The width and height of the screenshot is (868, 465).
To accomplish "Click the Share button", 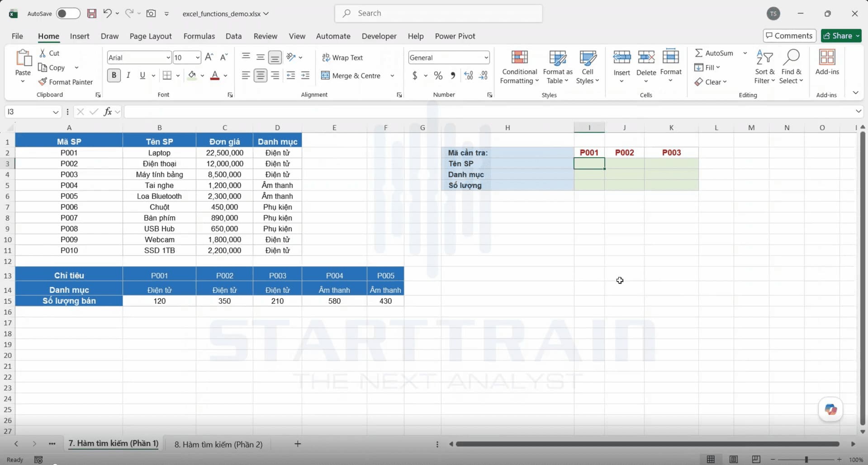I will 841,36.
